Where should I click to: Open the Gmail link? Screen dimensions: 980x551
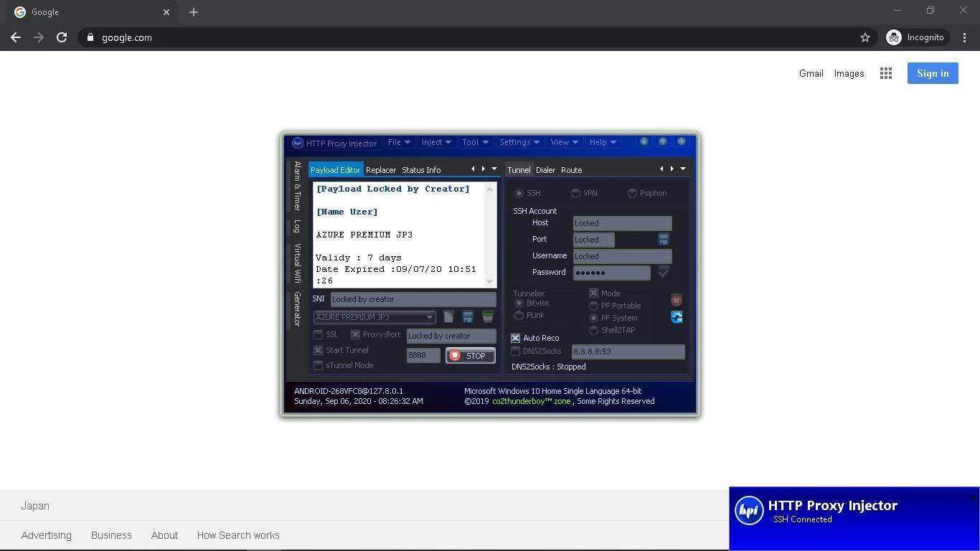[x=811, y=73]
